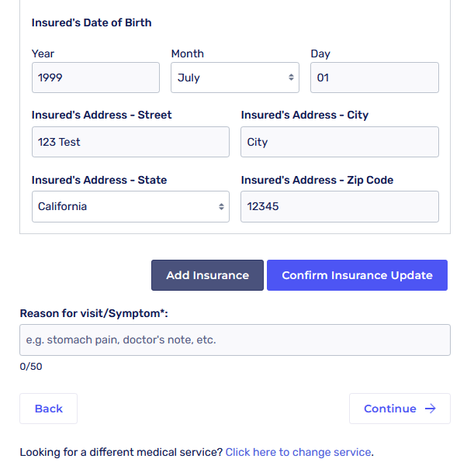Open the Month dropdown showing July
Screen dimensions: 474x476
[235, 78]
